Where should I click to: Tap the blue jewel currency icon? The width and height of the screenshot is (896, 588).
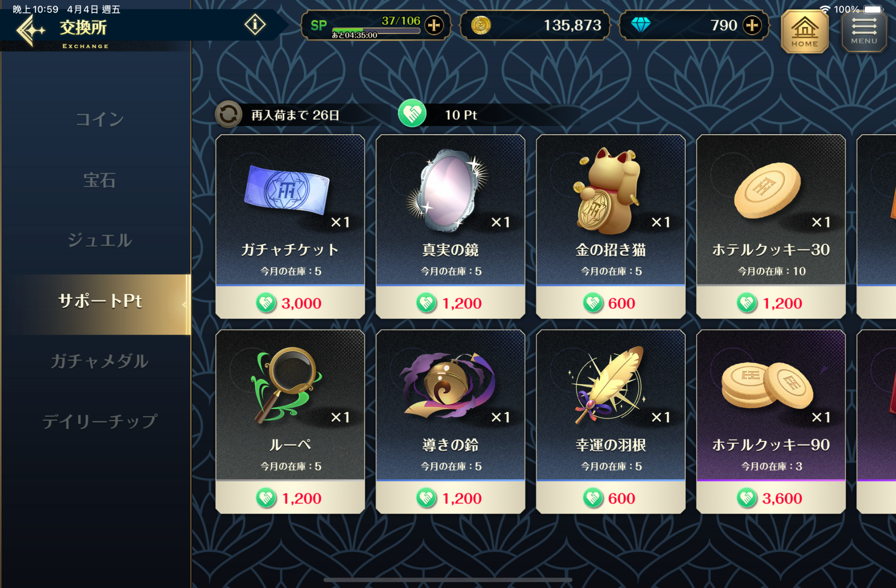click(641, 25)
